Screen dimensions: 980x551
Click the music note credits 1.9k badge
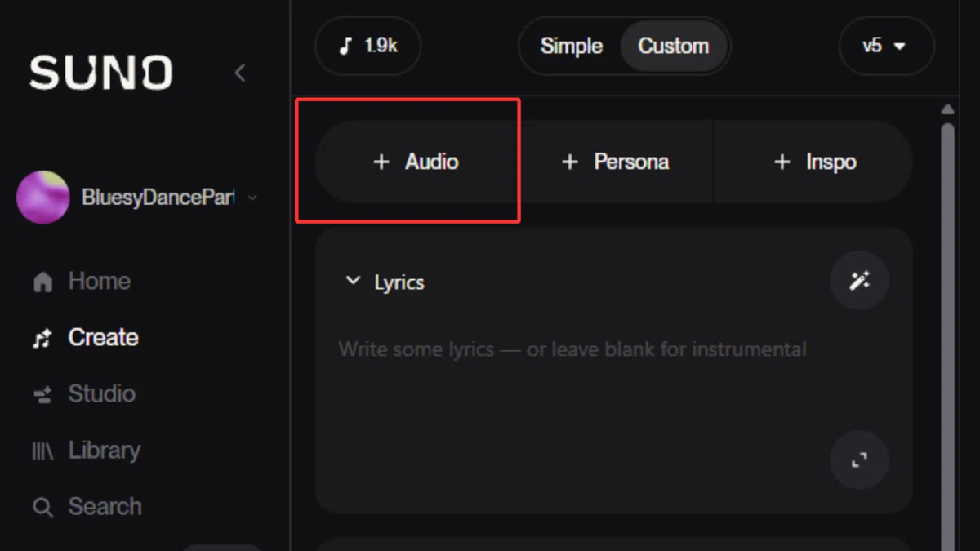pyautogui.click(x=368, y=46)
